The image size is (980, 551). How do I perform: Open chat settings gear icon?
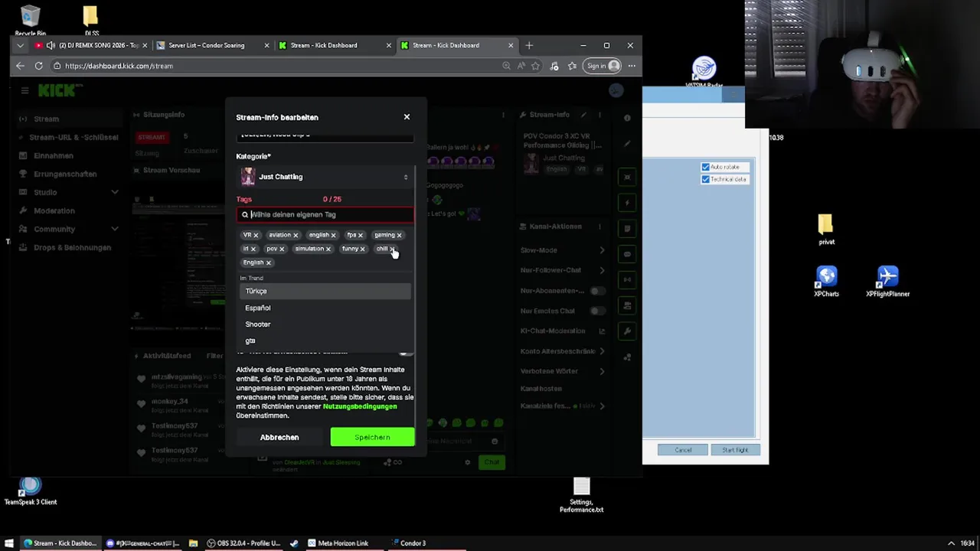pyautogui.click(x=468, y=462)
